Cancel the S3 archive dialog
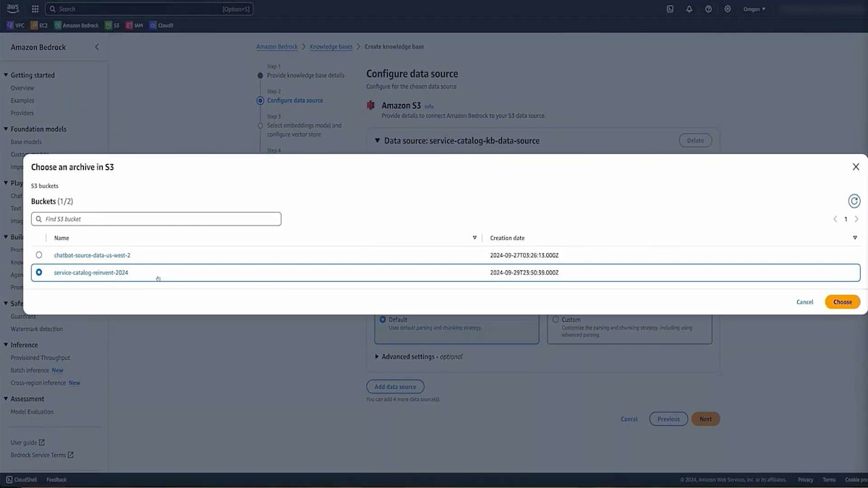This screenshot has height=488, width=868. pyautogui.click(x=804, y=302)
